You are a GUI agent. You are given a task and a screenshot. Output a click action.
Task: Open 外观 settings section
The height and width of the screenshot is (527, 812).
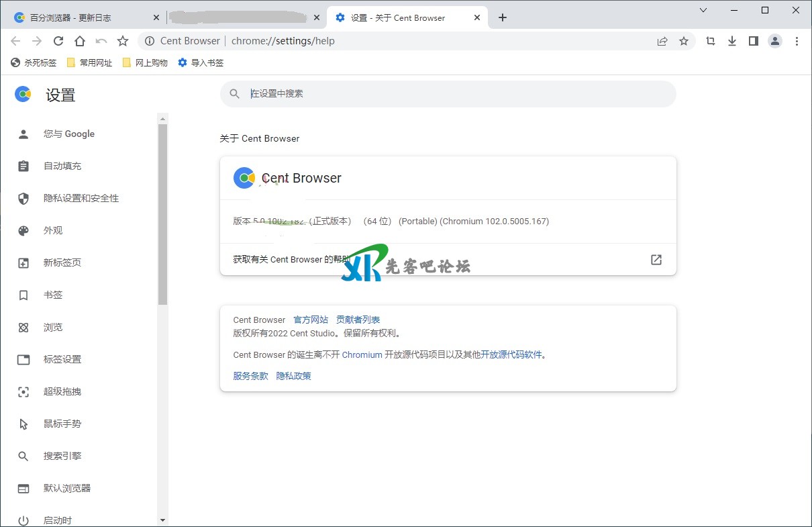point(53,230)
